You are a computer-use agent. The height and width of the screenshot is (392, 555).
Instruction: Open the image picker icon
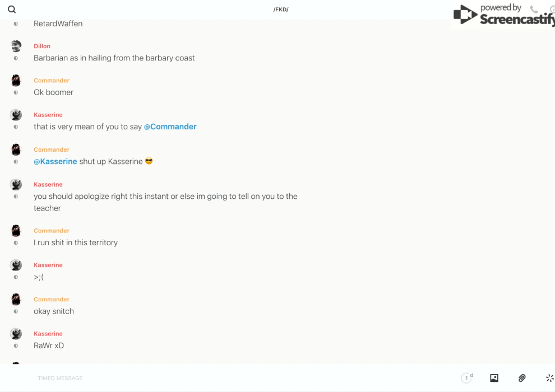click(x=494, y=378)
